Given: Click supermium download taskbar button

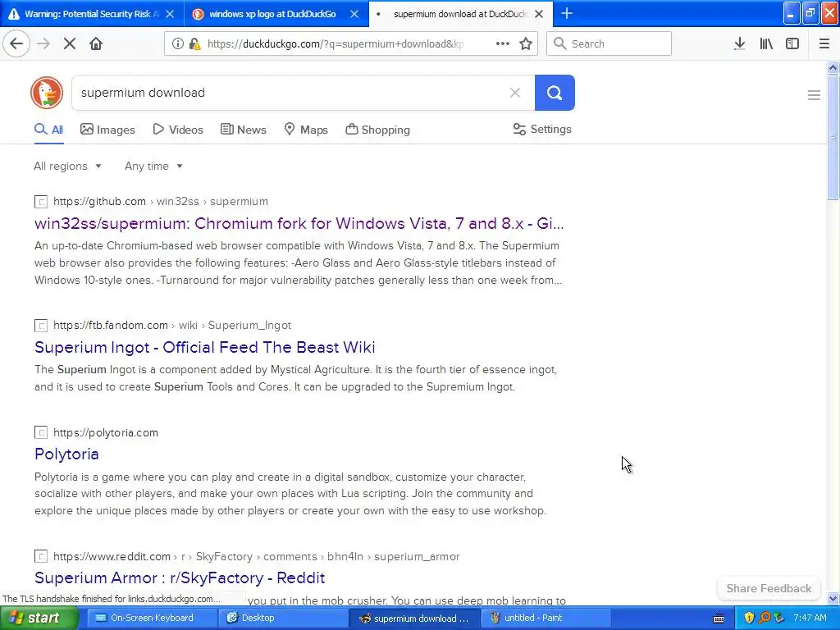Looking at the screenshot, I should 414,619.
